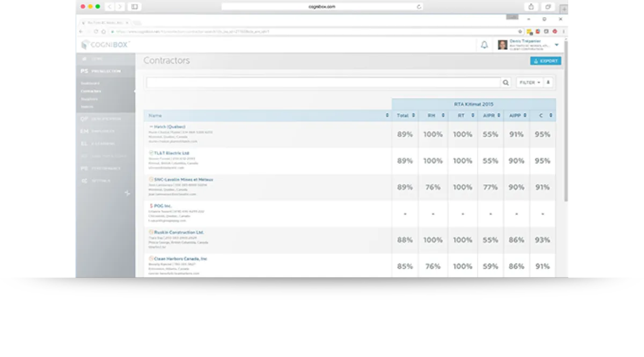Sort by the C column arrows
The width and height of the screenshot is (644, 357).
pos(551,115)
